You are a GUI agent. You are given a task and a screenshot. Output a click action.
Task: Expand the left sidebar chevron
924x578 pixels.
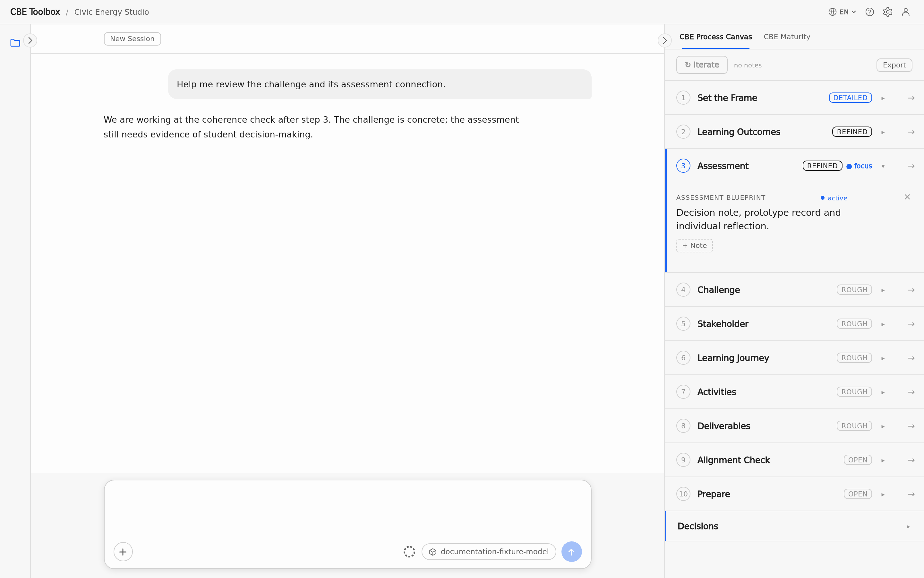coord(30,40)
